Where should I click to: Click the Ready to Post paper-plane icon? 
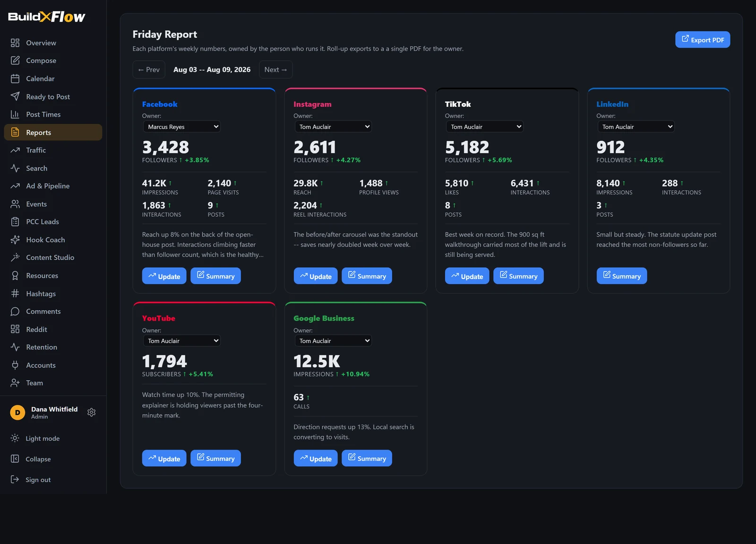15,96
